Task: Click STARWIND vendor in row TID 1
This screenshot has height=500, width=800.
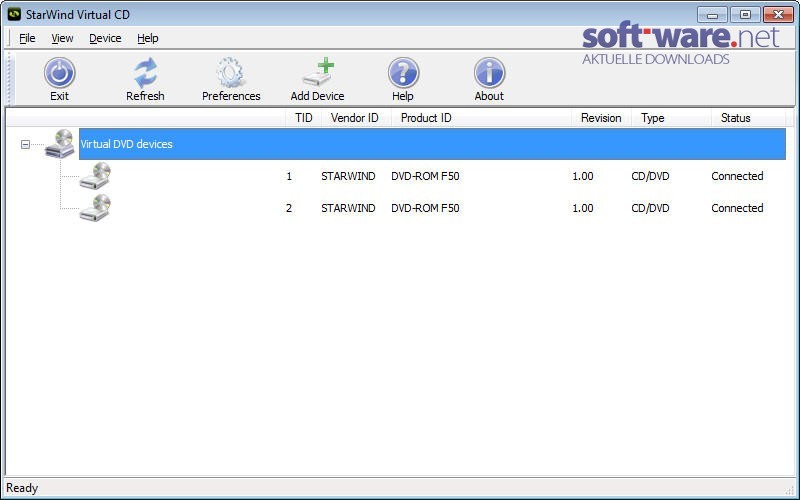Action: [348, 176]
